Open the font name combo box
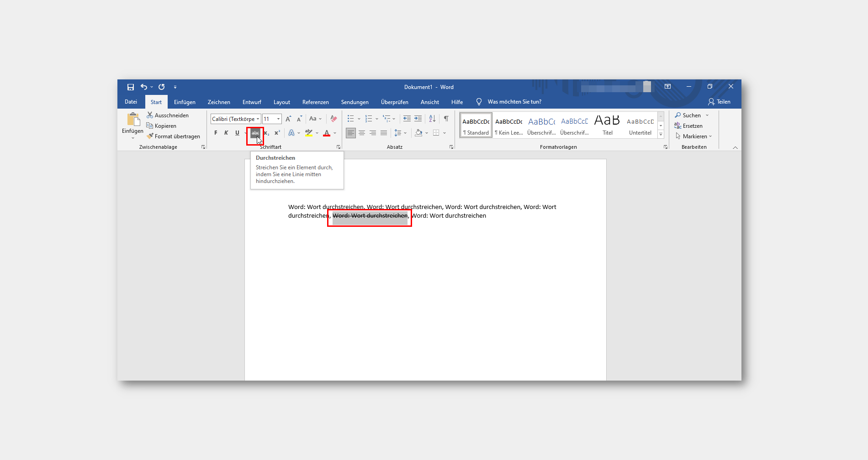The height and width of the screenshot is (460, 868). [236, 119]
